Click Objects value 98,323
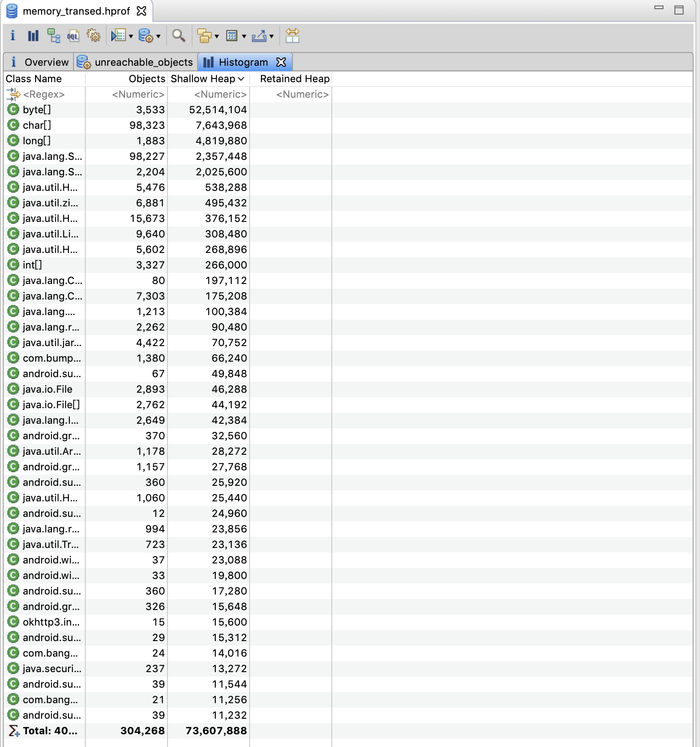Screen dimensions: 700x747 147,125
